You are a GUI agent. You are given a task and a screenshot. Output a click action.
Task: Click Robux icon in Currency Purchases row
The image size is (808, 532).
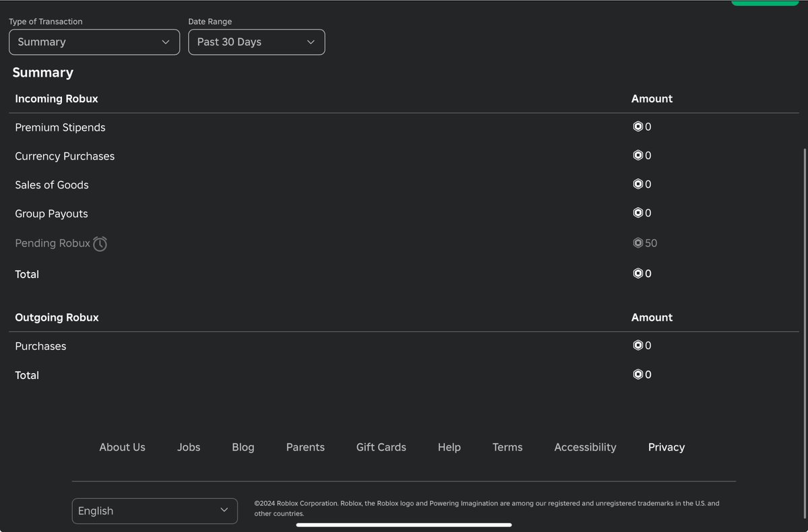point(638,156)
